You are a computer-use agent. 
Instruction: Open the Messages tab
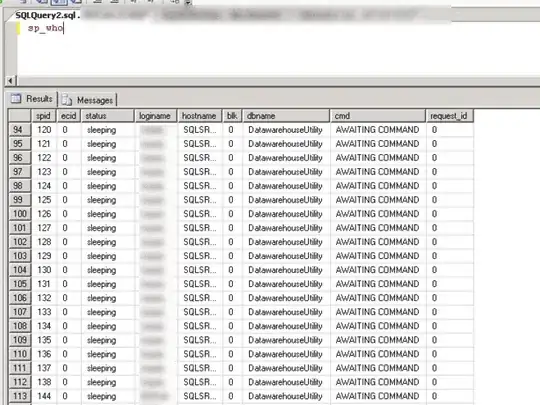[x=87, y=100]
